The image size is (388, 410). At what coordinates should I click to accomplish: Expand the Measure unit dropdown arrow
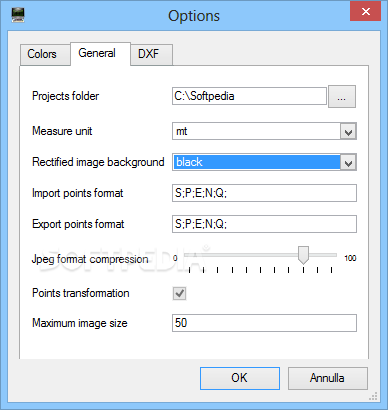point(348,131)
